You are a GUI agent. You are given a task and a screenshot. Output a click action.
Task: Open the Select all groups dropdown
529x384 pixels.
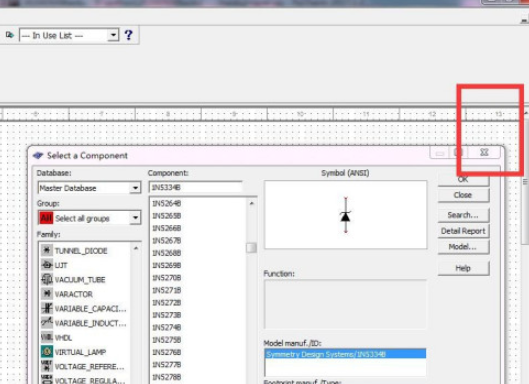(135, 218)
